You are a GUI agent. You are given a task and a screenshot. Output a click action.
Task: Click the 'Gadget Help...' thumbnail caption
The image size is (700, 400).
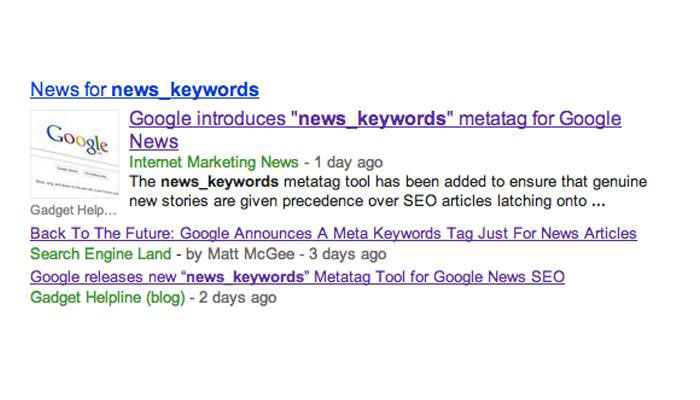73,210
